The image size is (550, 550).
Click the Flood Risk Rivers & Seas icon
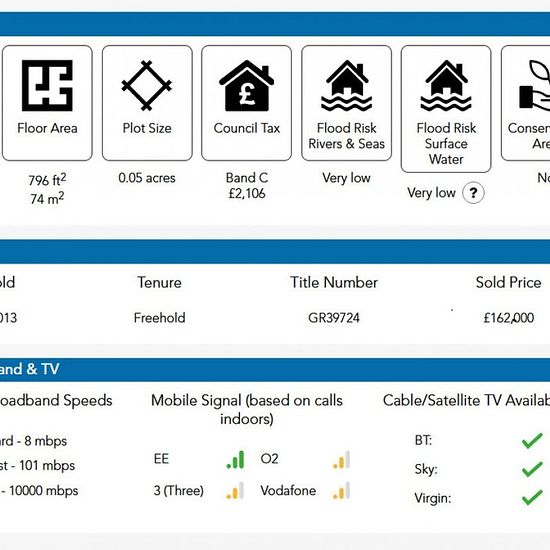point(347,86)
